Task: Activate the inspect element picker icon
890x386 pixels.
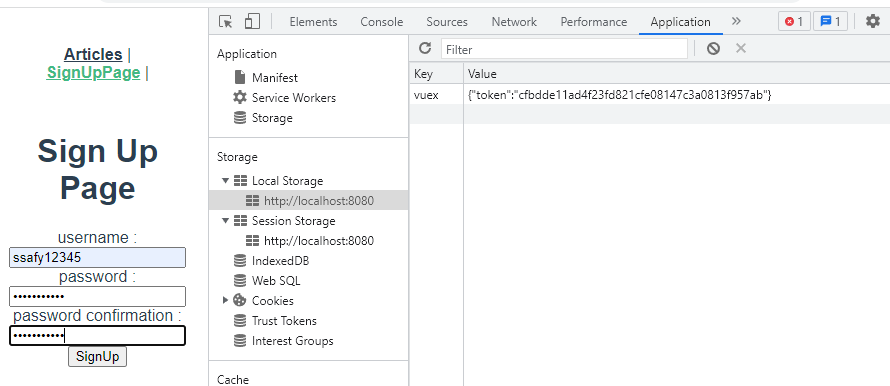Action: [225, 22]
